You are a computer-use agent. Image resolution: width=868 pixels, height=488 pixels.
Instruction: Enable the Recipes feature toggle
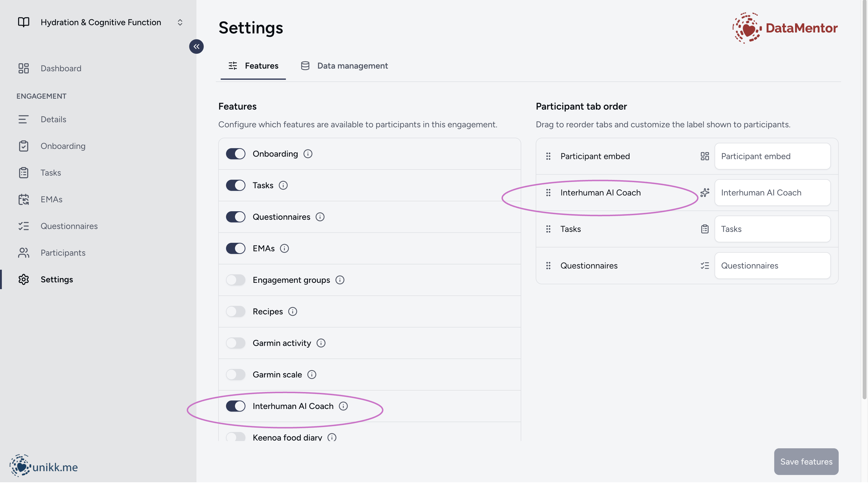[236, 312]
